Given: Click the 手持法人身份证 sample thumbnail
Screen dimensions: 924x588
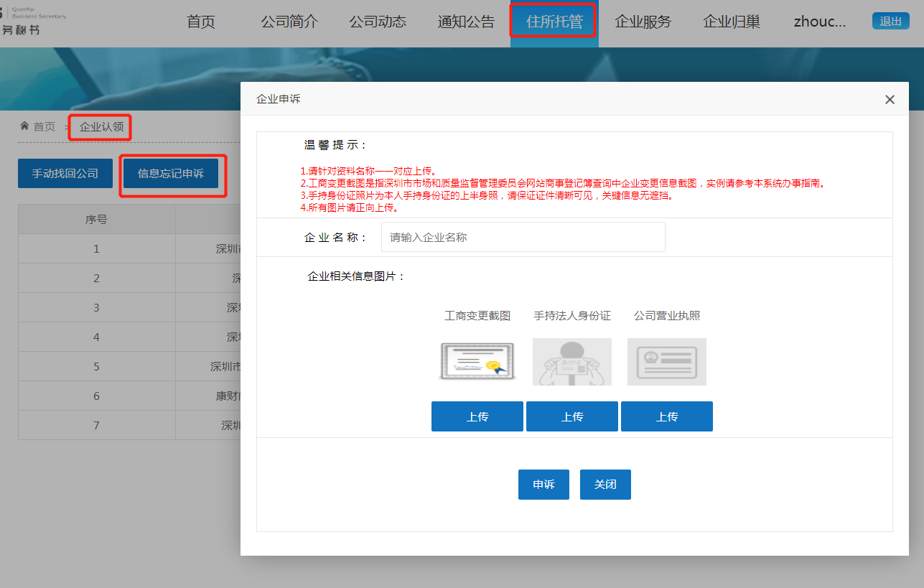Looking at the screenshot, I should pos(572,362).
